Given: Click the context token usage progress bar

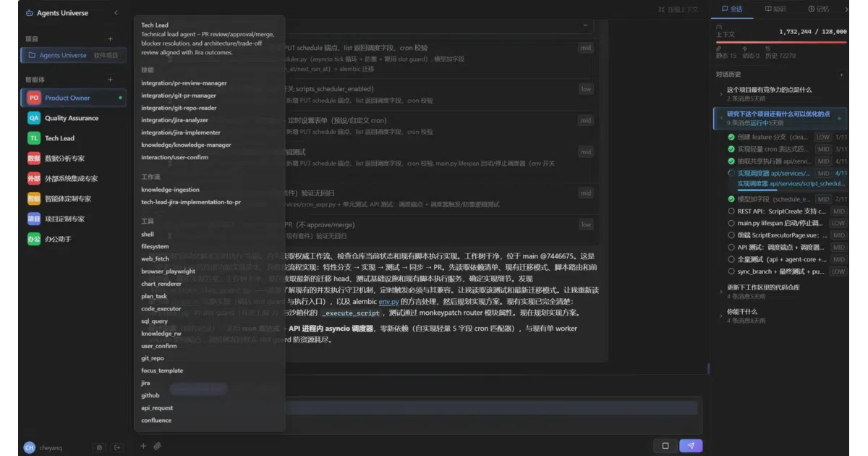Looking at the screenshot, I should 781,42.
